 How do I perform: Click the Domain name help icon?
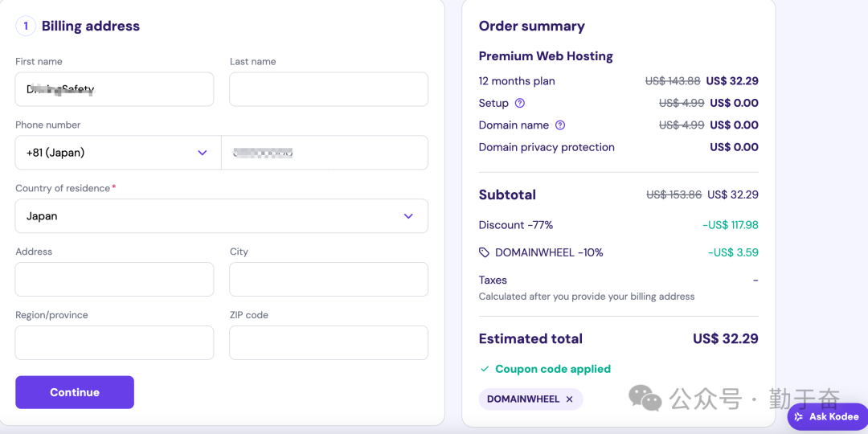(560, 125)
